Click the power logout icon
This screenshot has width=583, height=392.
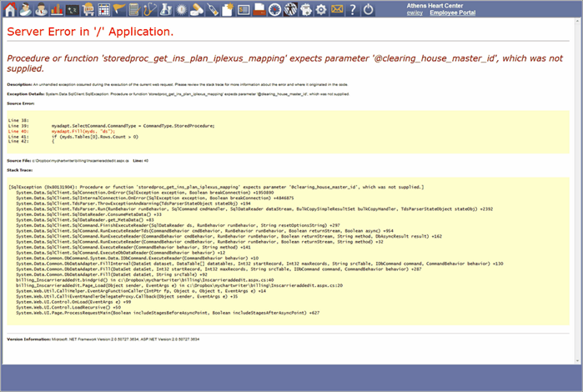369,9
